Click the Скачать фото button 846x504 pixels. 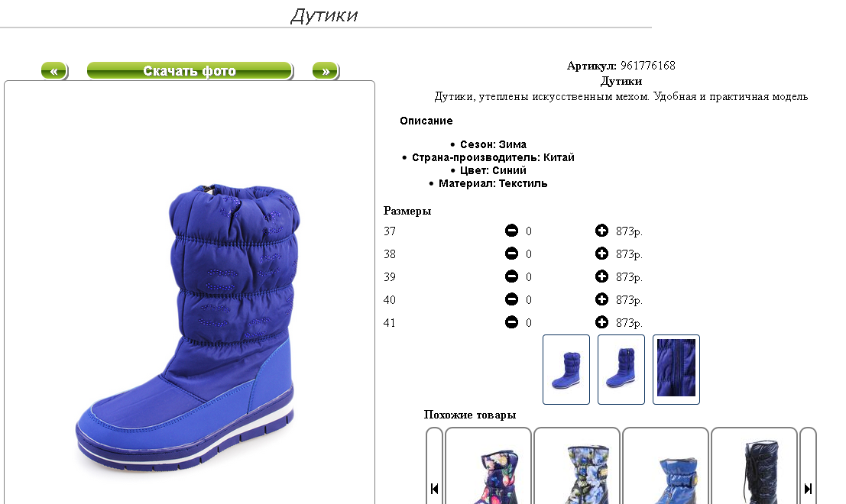point(190,70)
